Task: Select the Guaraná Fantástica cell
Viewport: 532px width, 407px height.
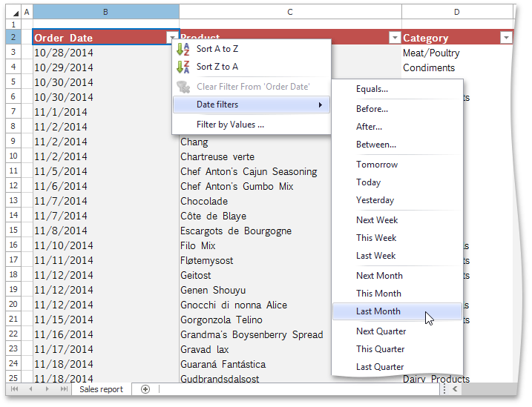Action: click(255, 364)
